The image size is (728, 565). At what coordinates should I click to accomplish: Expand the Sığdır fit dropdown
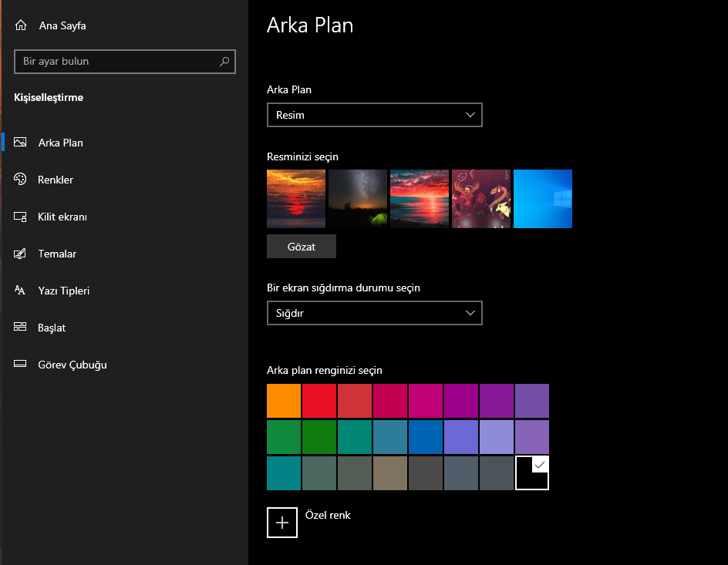[374, 314]
